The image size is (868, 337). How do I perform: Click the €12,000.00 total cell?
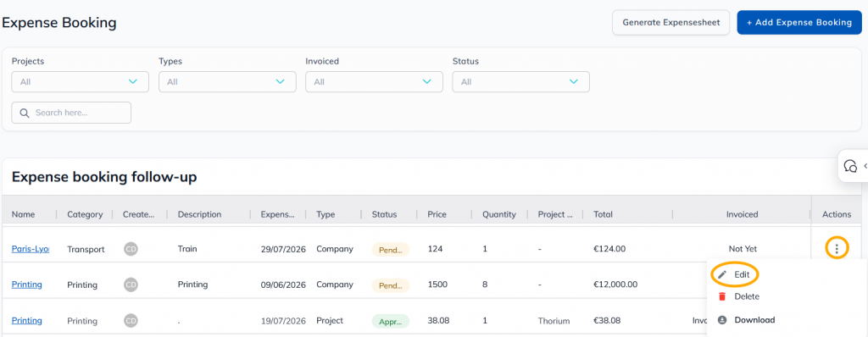click(x=615, y=285)
